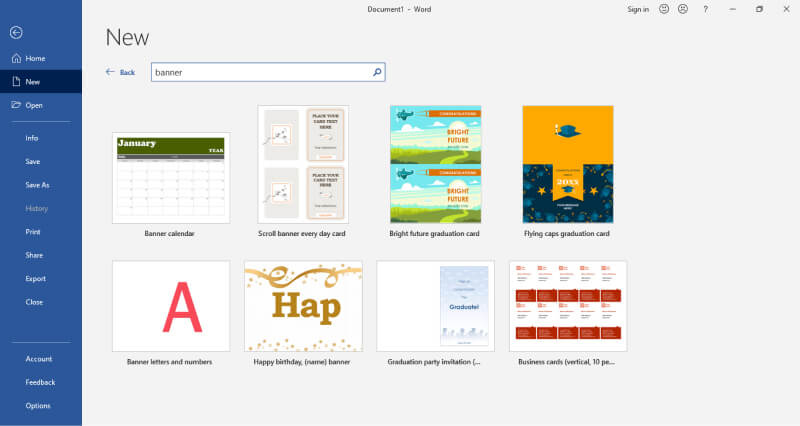Viewport: 800px width, 426px height.
Task: Select Close in the sidebar
Action: [34, 302]
